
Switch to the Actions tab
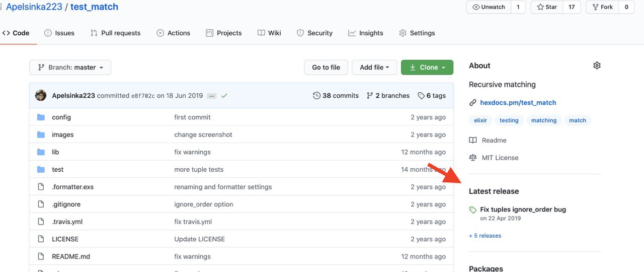click(x=173, y=33)
